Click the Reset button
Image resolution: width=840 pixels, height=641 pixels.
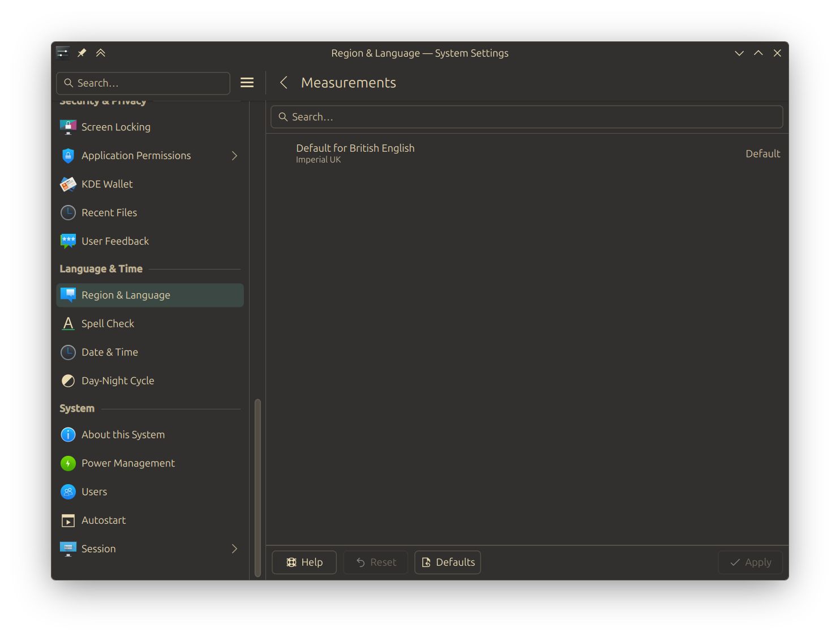coord(376,562)
